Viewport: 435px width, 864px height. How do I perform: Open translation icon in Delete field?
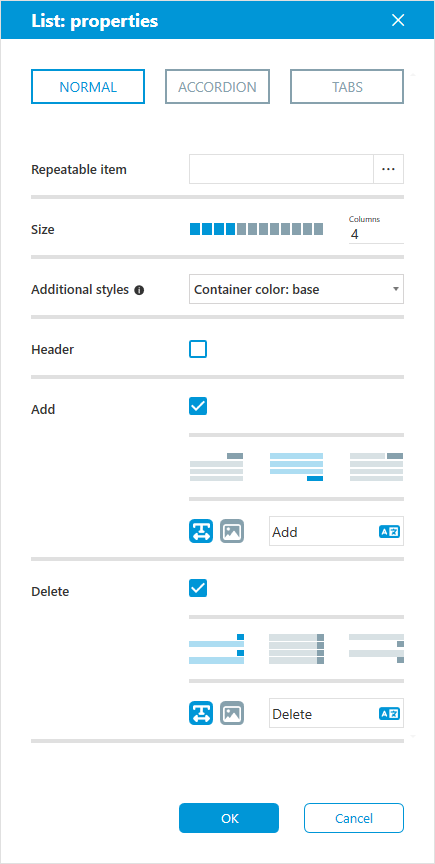pos(389,714)
